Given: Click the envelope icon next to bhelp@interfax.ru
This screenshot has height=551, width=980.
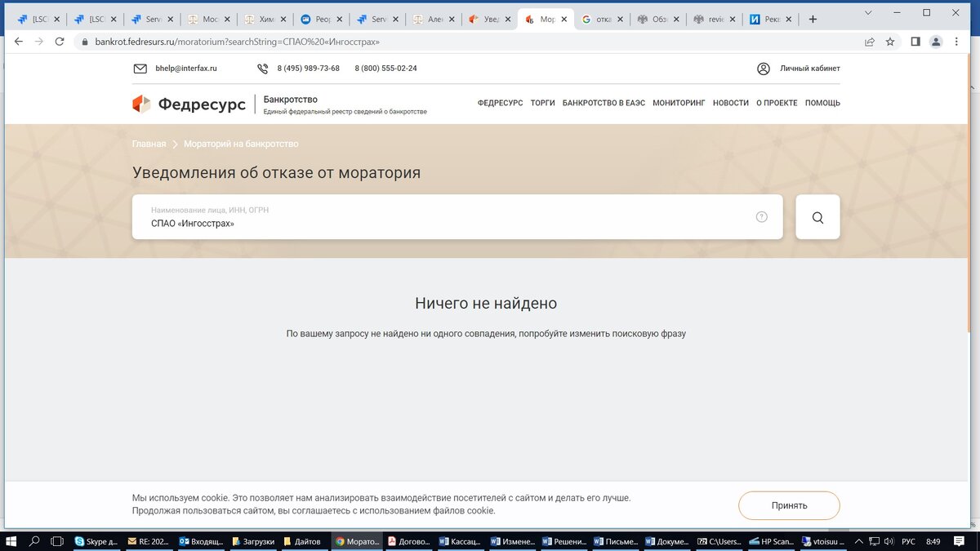Looking at the screenshot, I should click(x=140, y=69).
